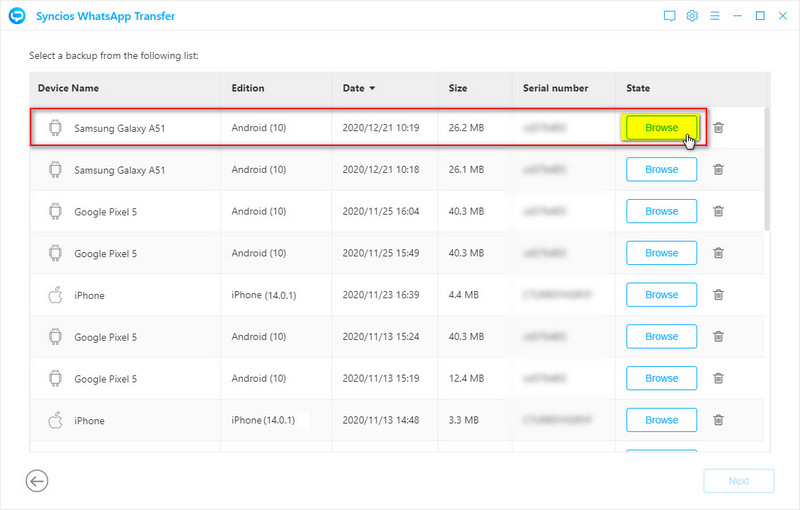Click Android icon of Pixel 5 15:49 row
The height and width of the screenshot is (510, 800).
coord(55,253)
